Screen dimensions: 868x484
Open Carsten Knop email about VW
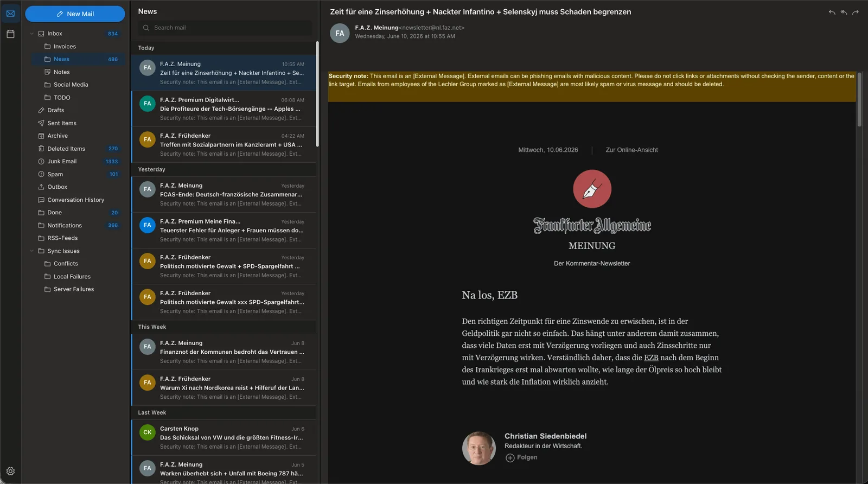pos(224,437)
